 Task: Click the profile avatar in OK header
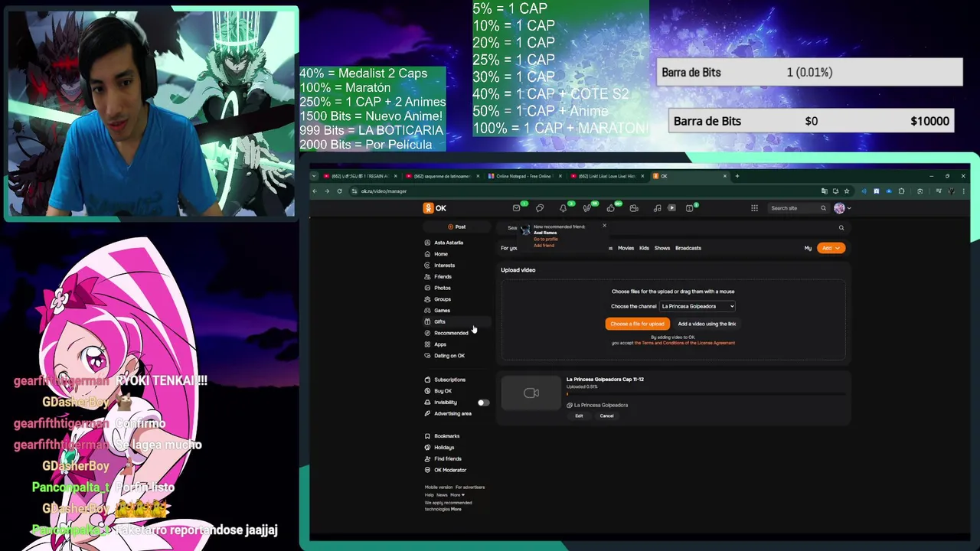coord(839,208)
